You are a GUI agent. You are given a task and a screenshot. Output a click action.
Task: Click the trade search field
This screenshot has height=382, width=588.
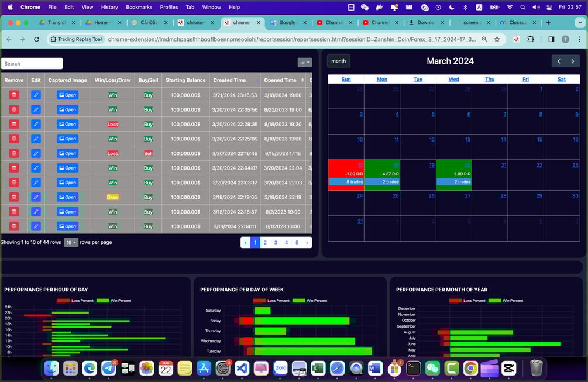click(32, 63)
